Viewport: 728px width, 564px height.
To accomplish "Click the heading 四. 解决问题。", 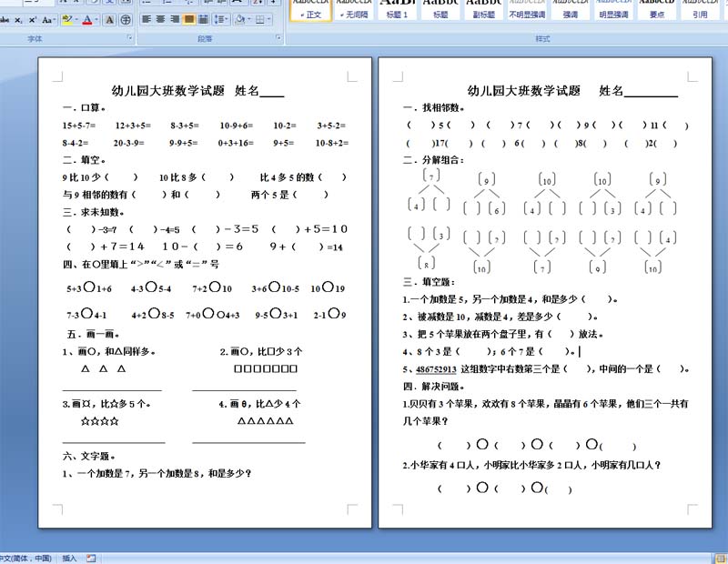I will [434, 387].
